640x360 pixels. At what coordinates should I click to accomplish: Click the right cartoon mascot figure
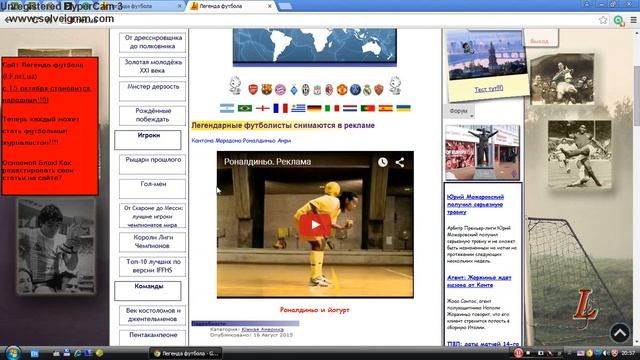coord(395,85)
